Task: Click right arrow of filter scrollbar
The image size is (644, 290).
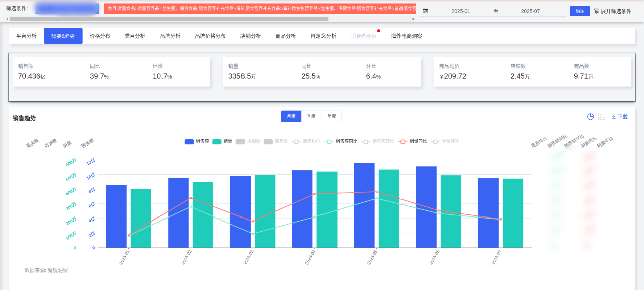Action: coord(413,19)
